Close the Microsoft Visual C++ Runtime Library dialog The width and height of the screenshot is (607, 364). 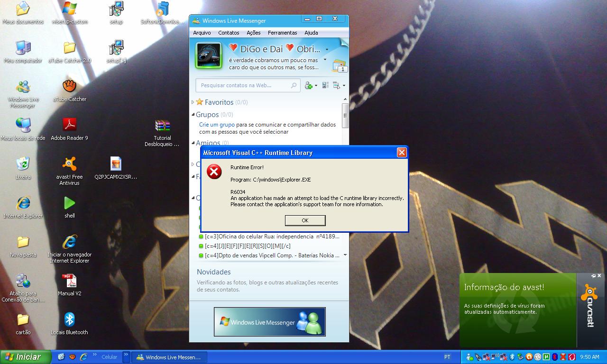(402, 152)
